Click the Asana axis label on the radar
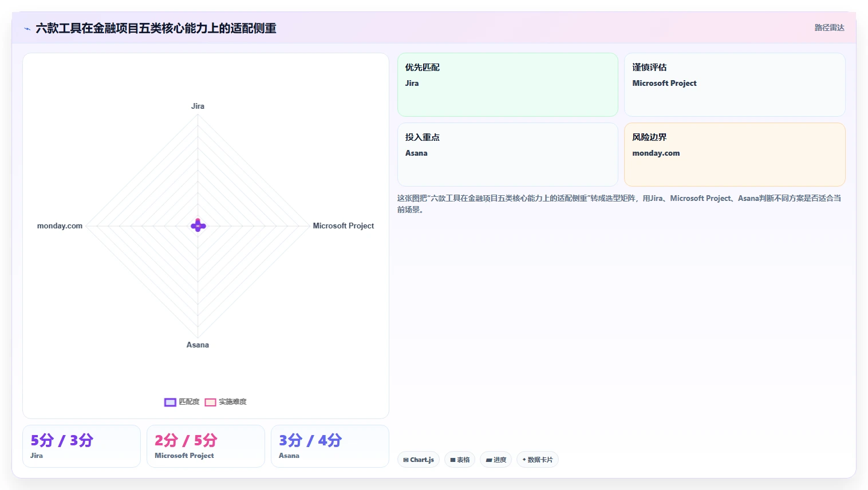 (198, 345)
